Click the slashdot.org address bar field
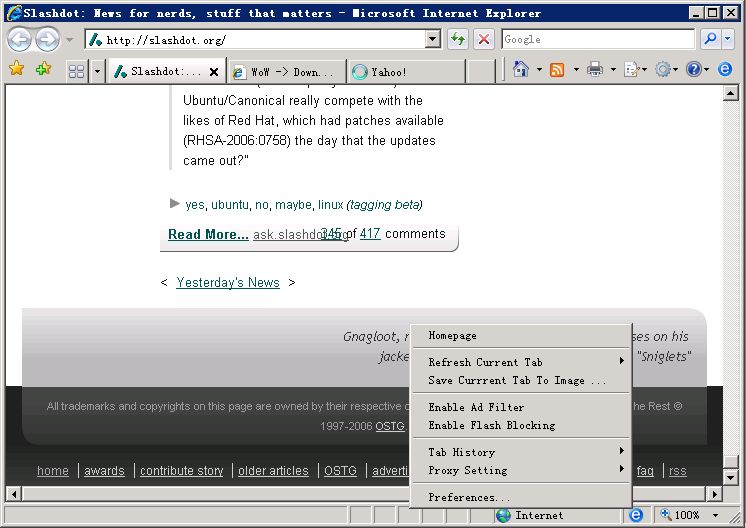This screenshot has width=746, height=528. [257, 39]
